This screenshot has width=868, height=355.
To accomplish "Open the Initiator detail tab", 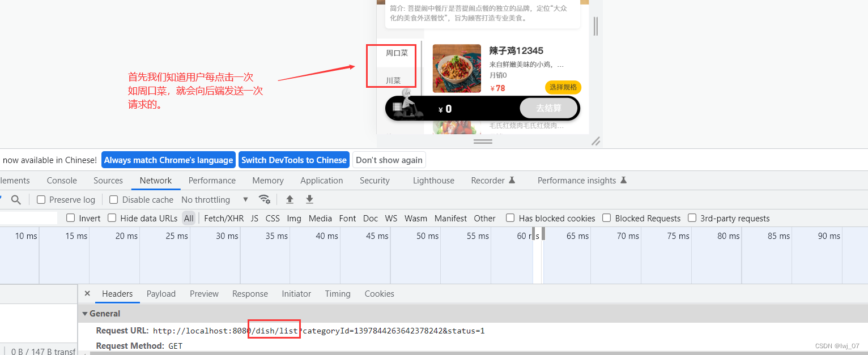I will pyautogui.click(x=296, y=294).
